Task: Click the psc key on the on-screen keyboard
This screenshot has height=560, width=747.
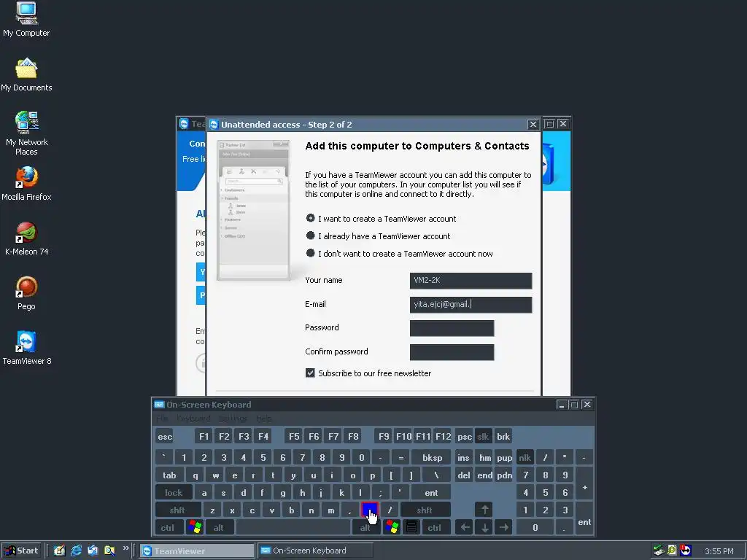Action: point(464,437)
